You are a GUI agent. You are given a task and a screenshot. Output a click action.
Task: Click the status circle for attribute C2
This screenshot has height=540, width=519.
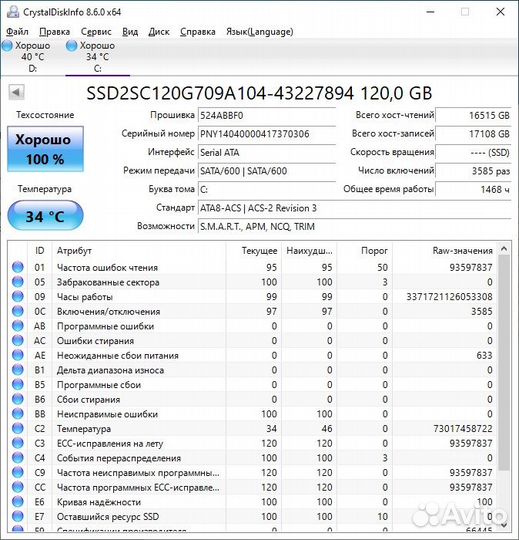[18, 428]
